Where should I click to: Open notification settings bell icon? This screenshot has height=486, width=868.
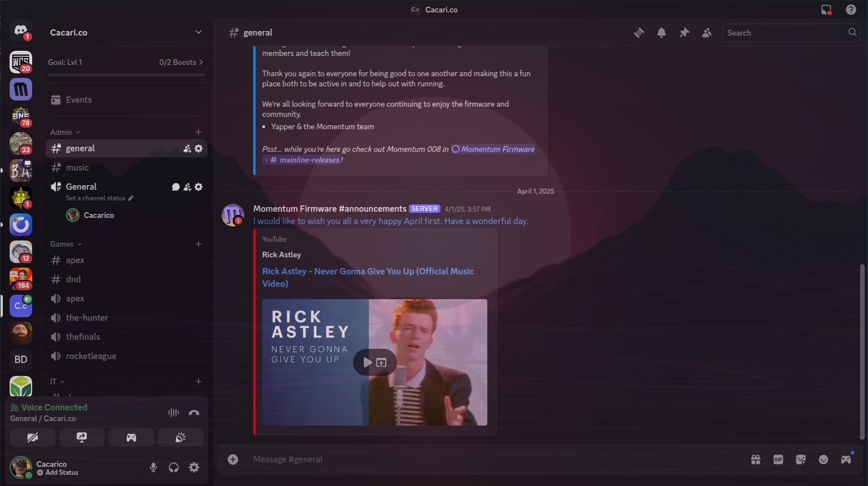tap(662, 33)
